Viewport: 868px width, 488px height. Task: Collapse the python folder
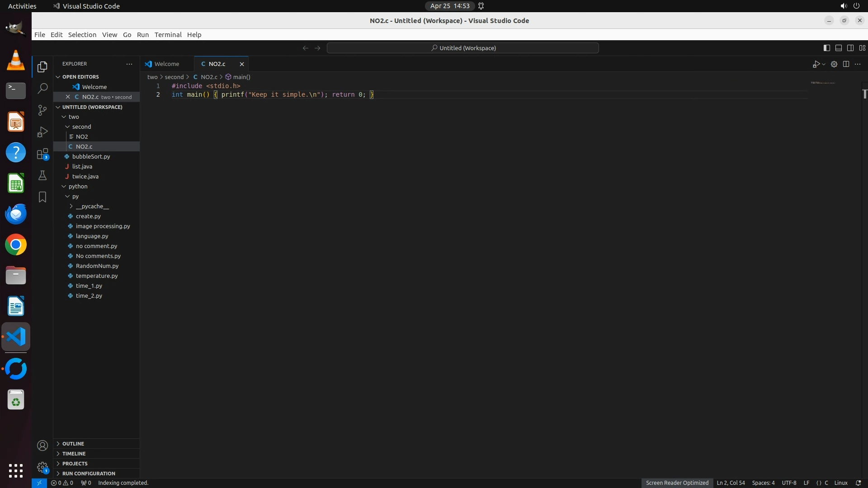pos(96,186)
